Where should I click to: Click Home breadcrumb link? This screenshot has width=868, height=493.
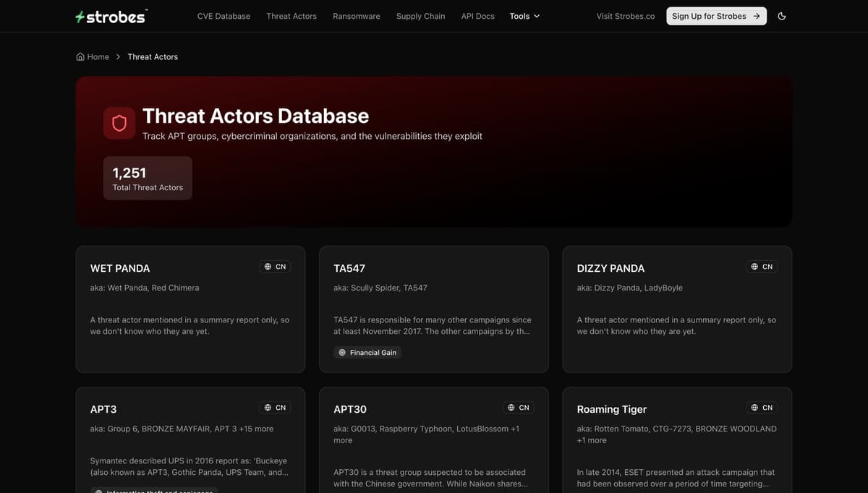click(x=93, y=56)
